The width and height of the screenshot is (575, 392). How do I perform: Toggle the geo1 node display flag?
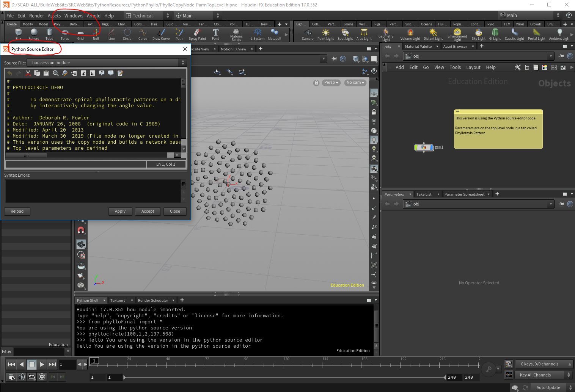point(431,147)
